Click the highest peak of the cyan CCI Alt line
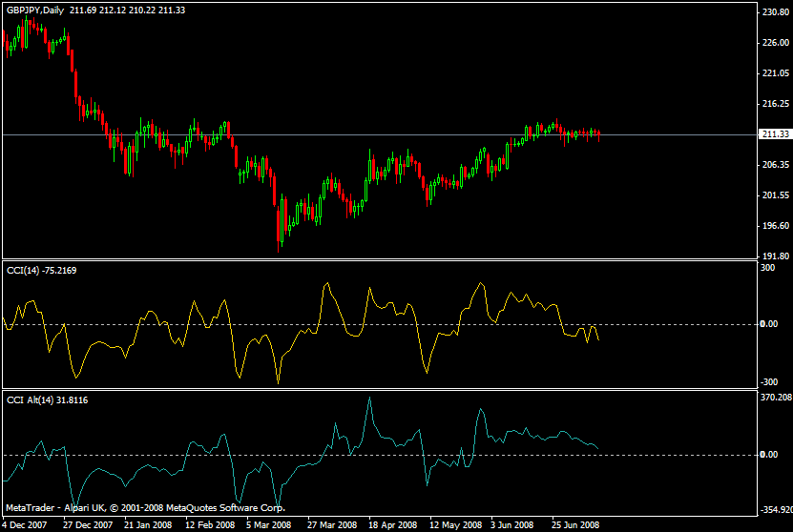Screen dimensions: 793x532 coord(369,398)
